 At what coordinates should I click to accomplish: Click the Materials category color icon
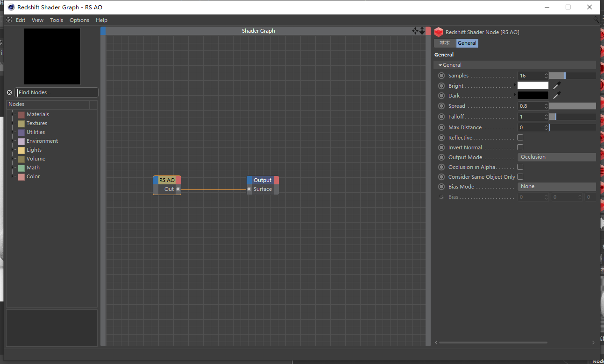click(21, 115)
